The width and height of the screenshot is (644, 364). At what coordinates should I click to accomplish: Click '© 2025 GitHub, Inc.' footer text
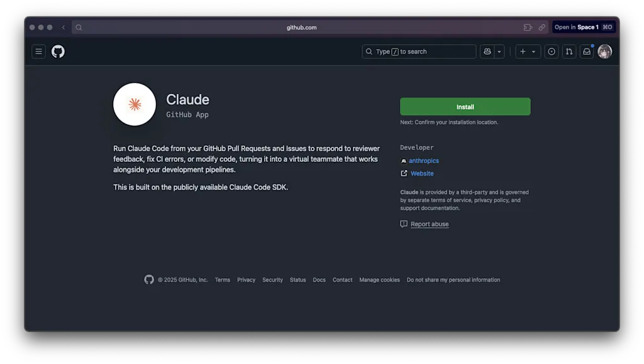point(183,280)
